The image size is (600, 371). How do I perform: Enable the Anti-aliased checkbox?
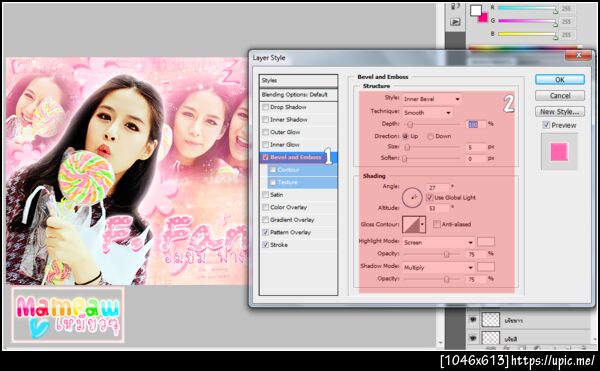(x=437, y=225)
